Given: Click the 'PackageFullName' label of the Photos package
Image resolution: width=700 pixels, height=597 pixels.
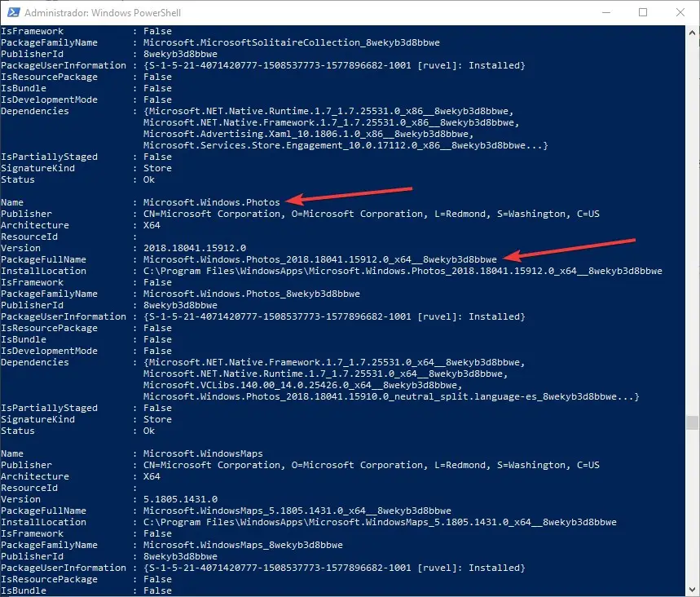Looking at the screenshot, I should click(43, 259).
